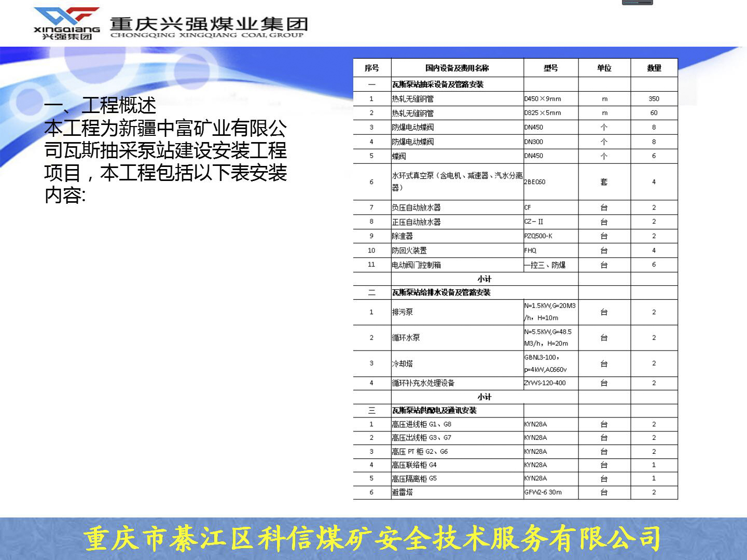Click the 瓦斯泵站抽采设备及管路安装 section row
Image resolution: width=747 pixels, height=560 pixels.
(x=438, y=84)
